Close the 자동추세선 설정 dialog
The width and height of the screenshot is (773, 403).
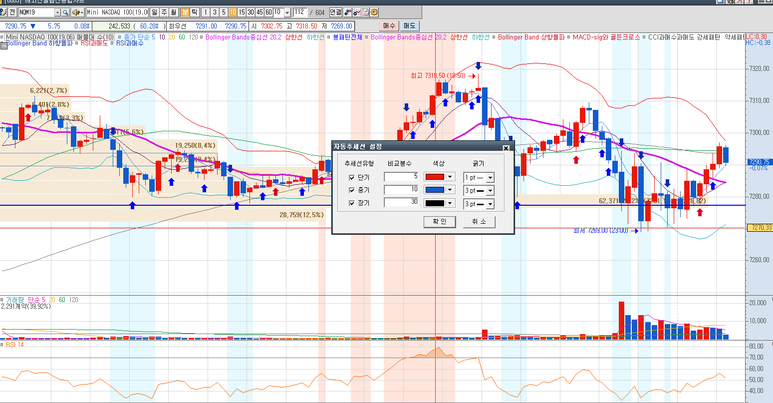point(506,147)
